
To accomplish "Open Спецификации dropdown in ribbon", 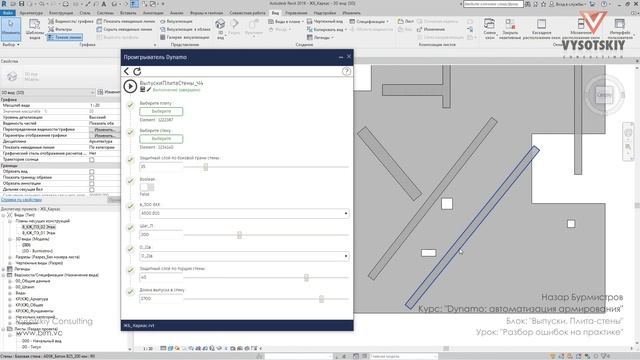I will (x=369, y=21).
